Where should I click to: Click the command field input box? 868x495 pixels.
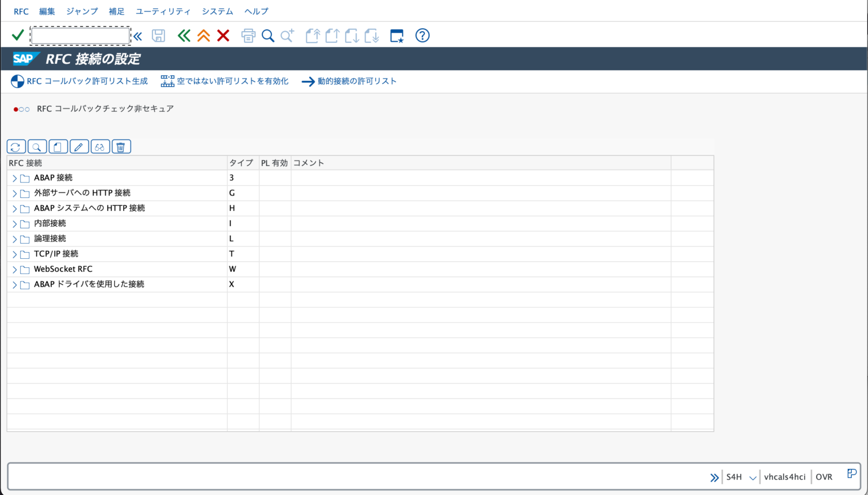(x=79, y=35)
